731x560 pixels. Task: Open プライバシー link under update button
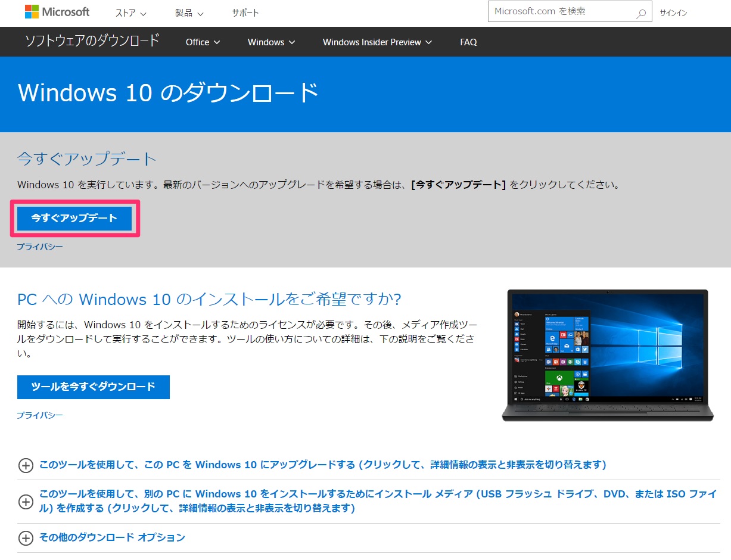(40, 247)
